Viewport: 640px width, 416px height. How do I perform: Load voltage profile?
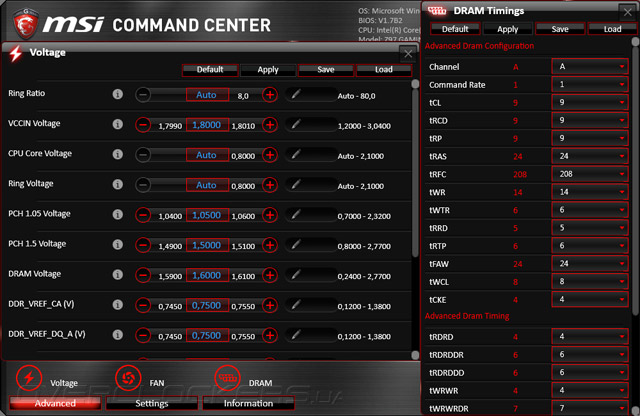coord(384,70)
